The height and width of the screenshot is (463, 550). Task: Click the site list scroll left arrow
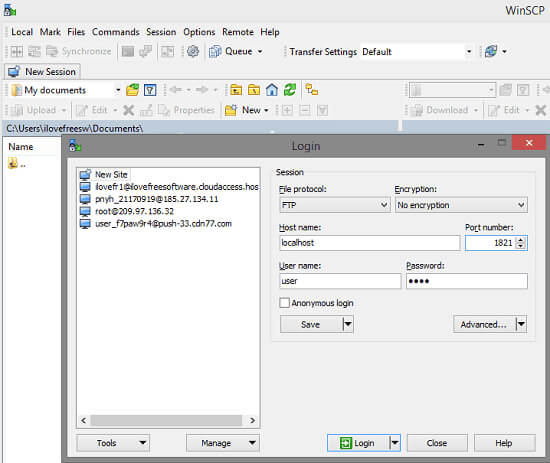(83, 420)
